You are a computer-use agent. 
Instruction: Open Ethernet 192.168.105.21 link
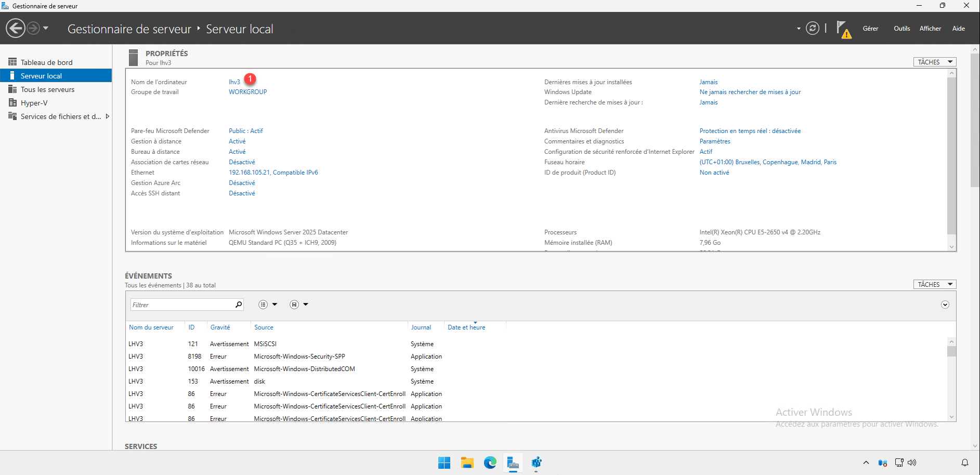[x=273, y=173]
